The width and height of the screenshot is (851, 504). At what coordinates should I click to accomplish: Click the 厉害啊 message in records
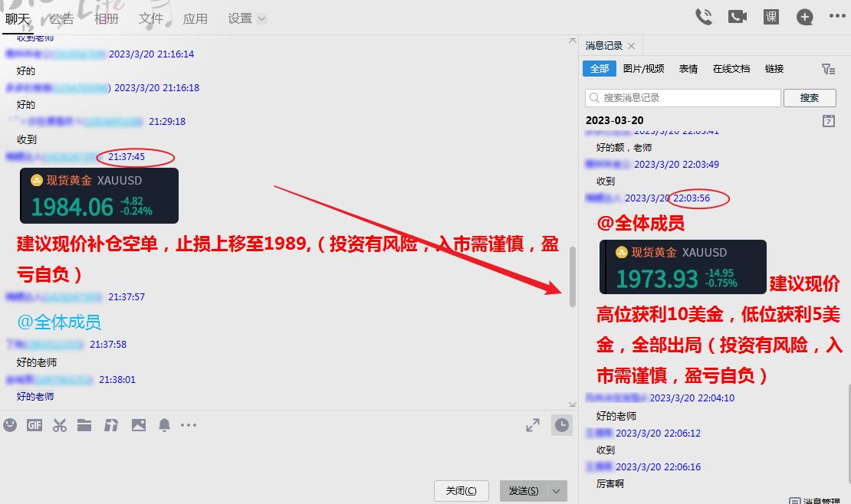tap(610, 484)
